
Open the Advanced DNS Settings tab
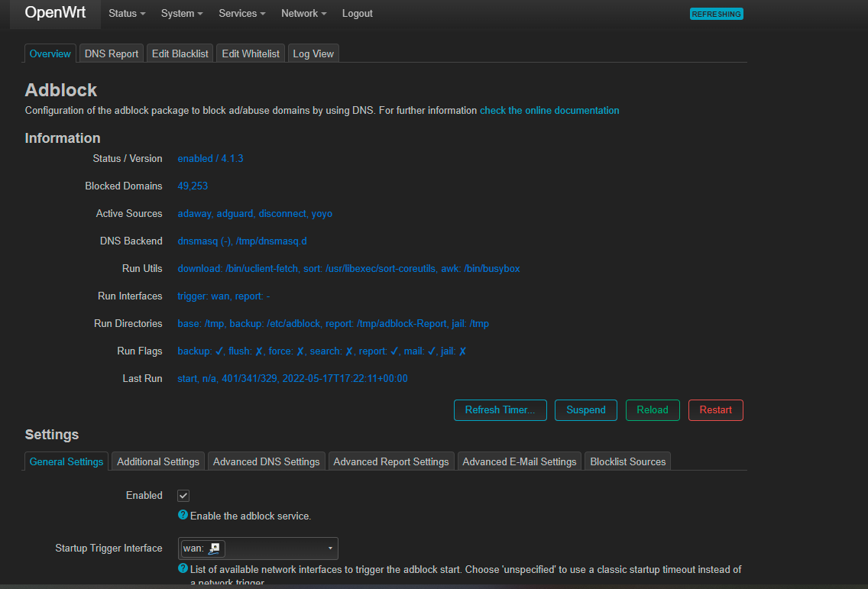[266, 461]
